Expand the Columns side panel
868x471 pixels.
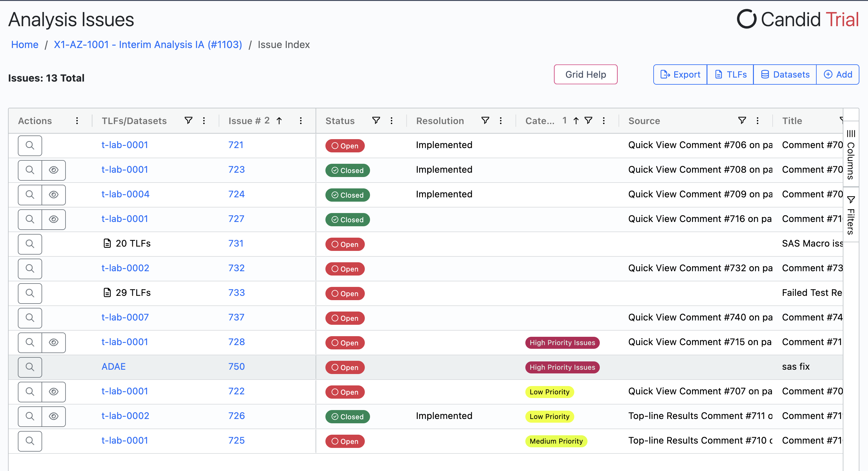[x=851, y=155]
